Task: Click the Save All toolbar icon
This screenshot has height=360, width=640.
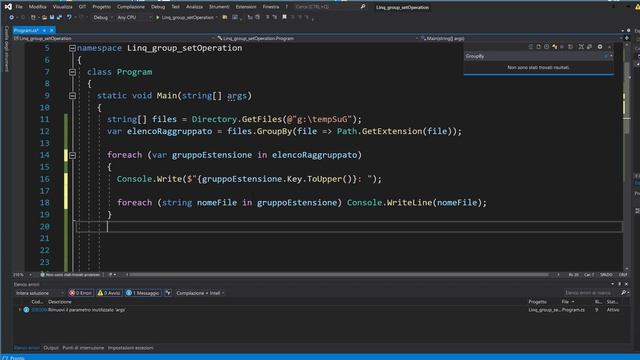Action: tap(60, 17)
